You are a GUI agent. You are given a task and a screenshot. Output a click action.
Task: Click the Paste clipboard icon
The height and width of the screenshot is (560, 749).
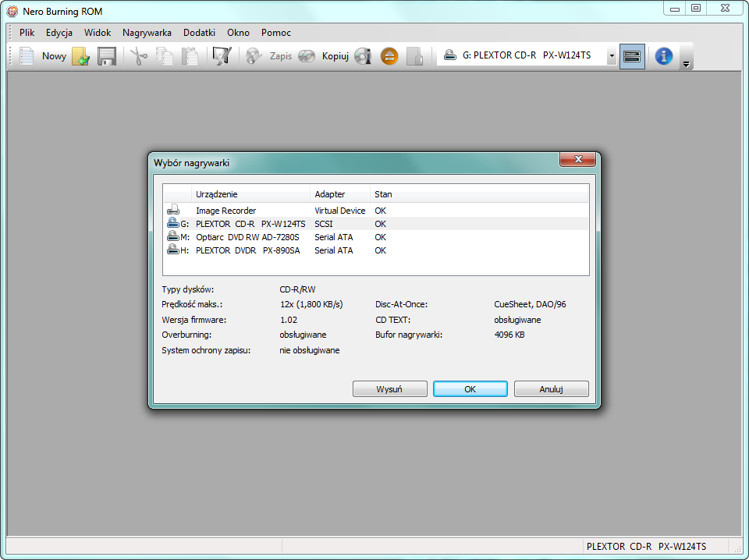190,56
